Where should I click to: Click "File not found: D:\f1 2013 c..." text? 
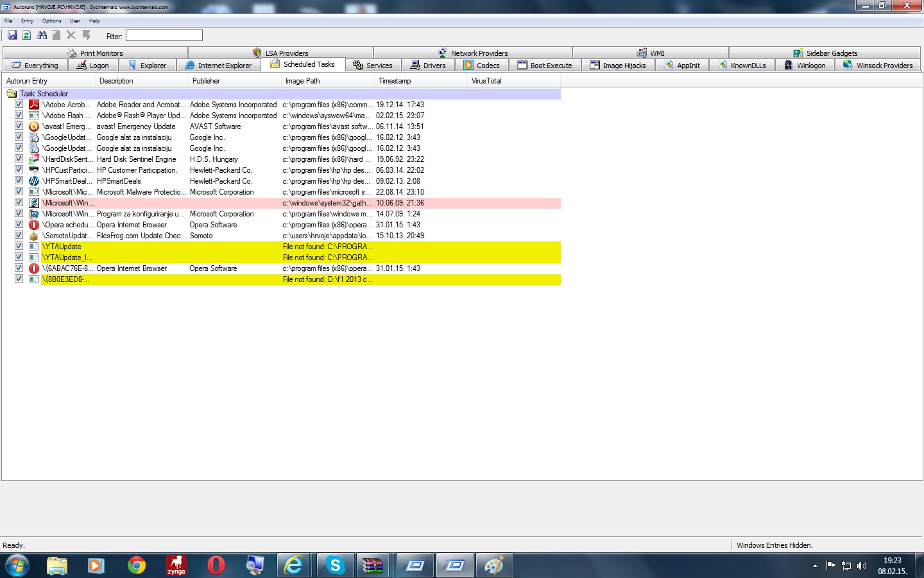click(327, 279)
